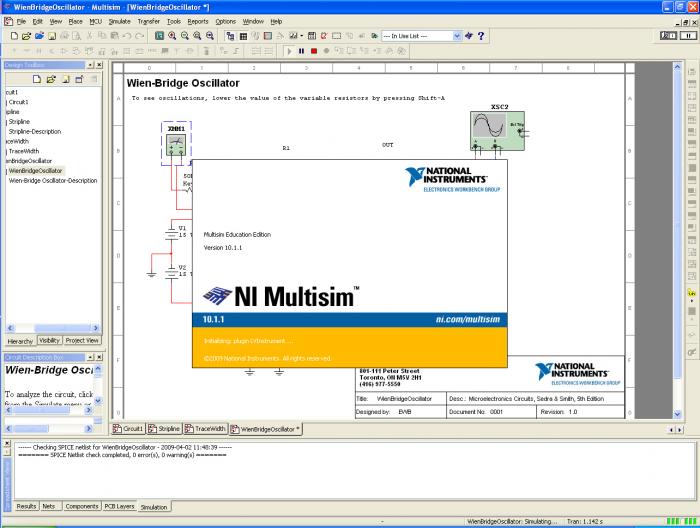
Task: Open sample design with blue folder icon
Action: pyautogui.click(x=39, y=36)
